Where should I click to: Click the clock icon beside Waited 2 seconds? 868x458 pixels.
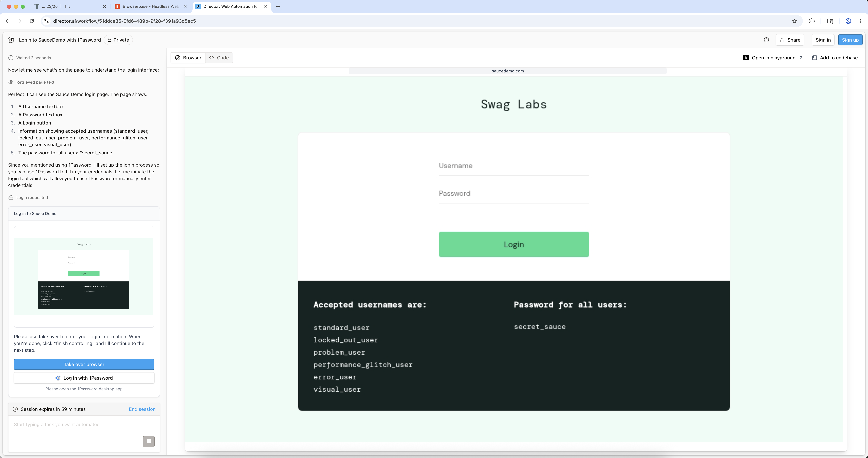(x=11, y=58)
